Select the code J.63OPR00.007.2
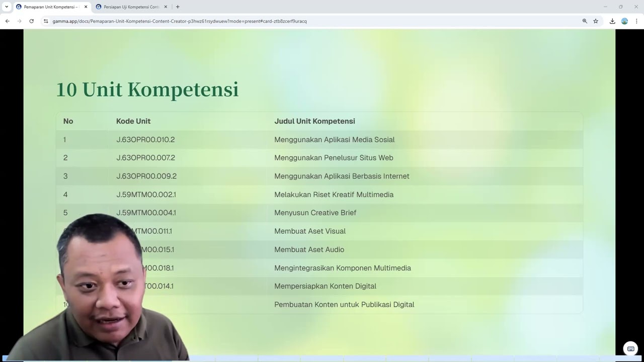Viewport: 644px width, 362px height. 145,158
